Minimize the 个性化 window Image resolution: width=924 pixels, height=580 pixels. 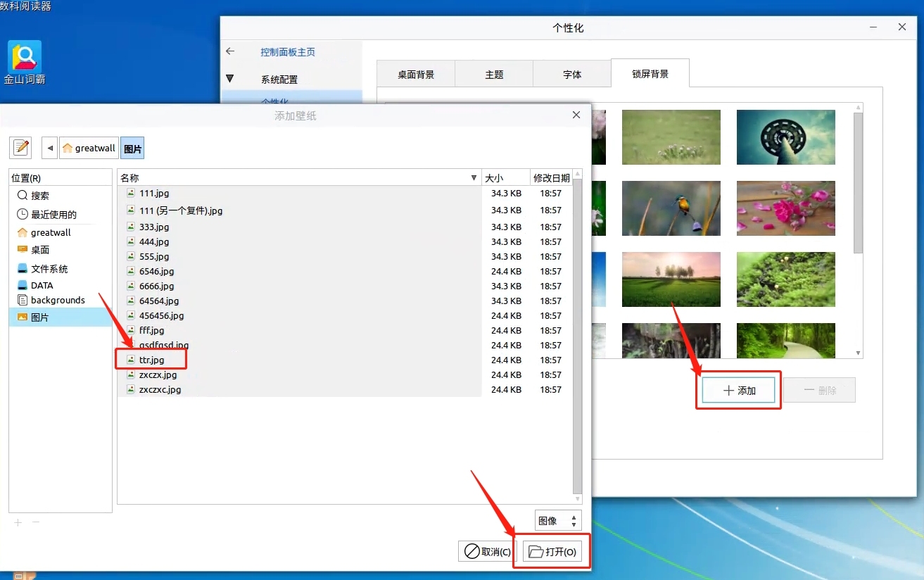[x=873, y=27]
